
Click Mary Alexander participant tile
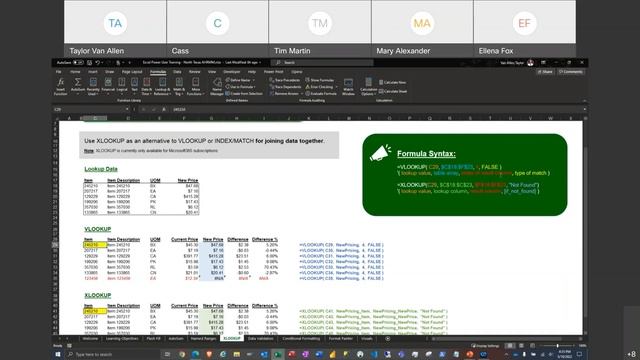(x=422, y=29)
